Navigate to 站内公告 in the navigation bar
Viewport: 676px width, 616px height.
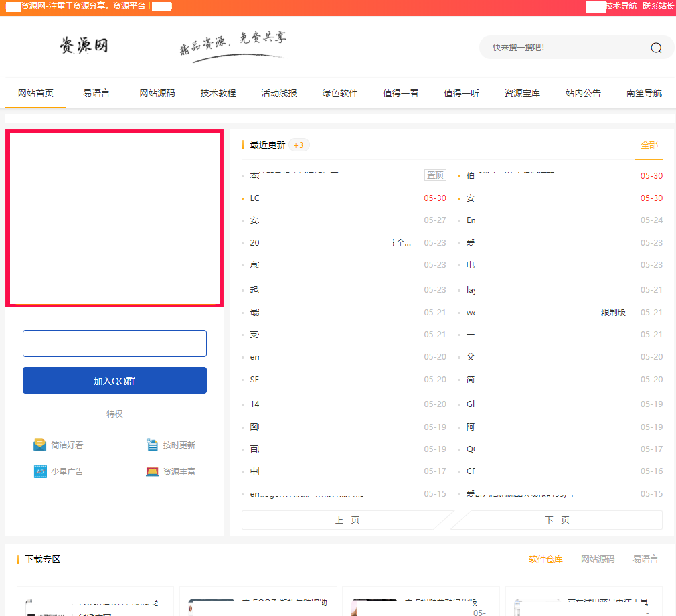coord(582,93)
